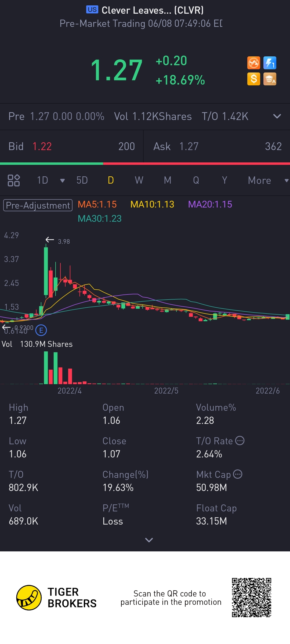Screen dimensions: 290x644
Task: Tap the Low 1.06 value
Action: [18, 454]
